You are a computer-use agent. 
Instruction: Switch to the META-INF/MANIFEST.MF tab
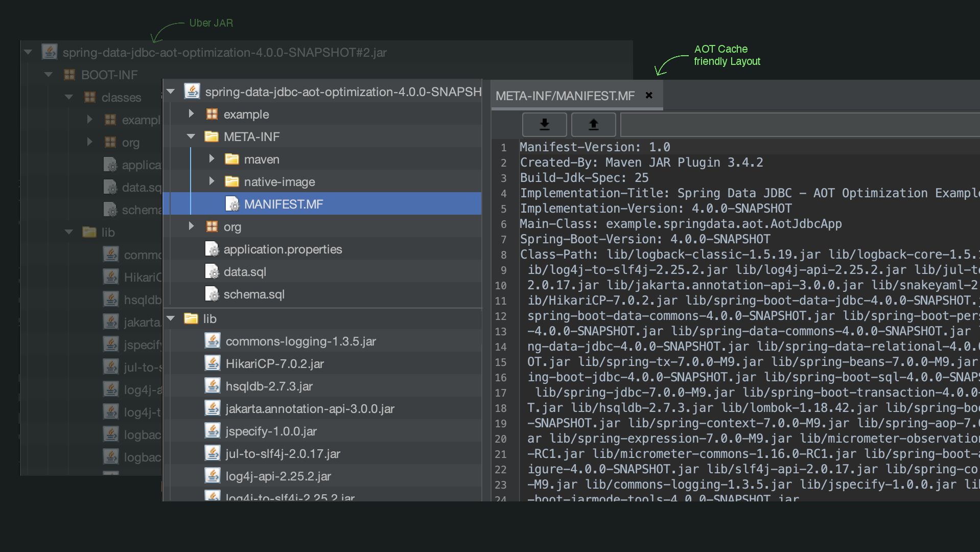coord(565,96)
